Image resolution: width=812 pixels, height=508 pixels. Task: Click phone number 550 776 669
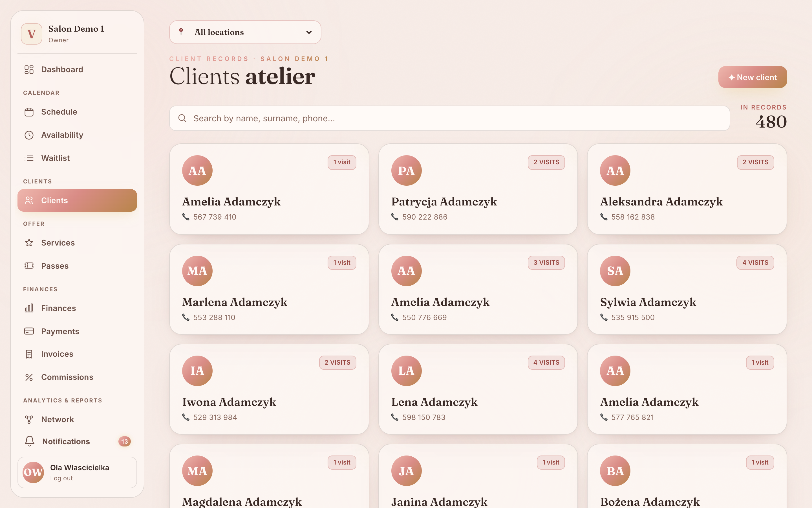point(424,317)
